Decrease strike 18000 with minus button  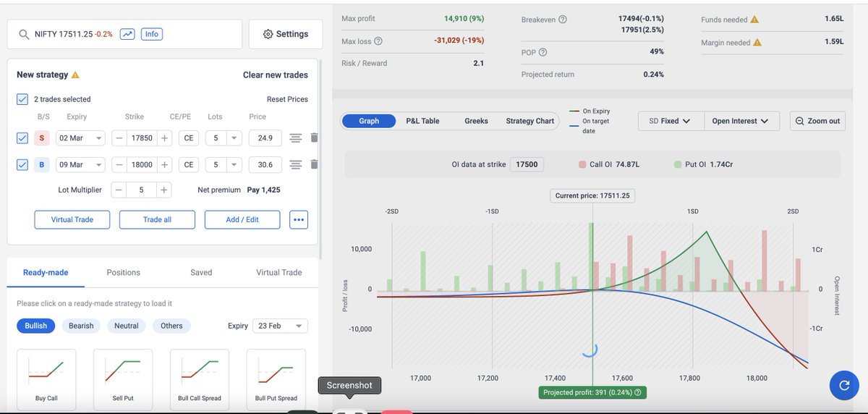click(119, 164)
